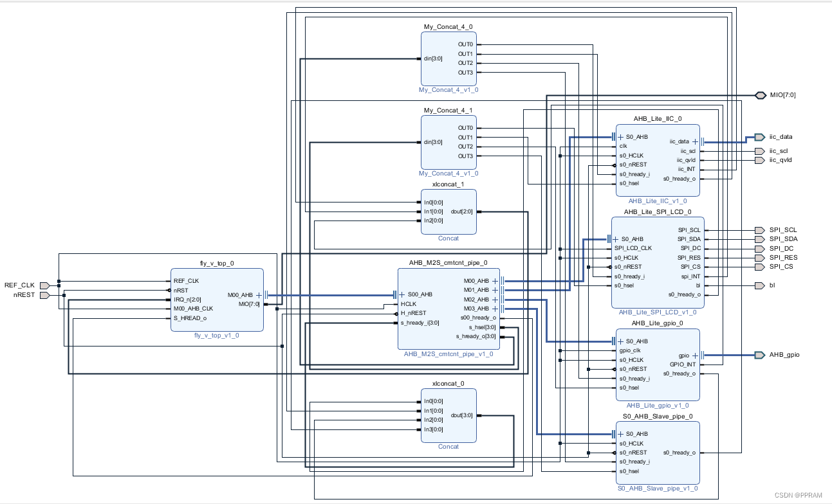Click dout[2:0] pin on xlconcat_1
832x504 pixels.
[462, 212]
